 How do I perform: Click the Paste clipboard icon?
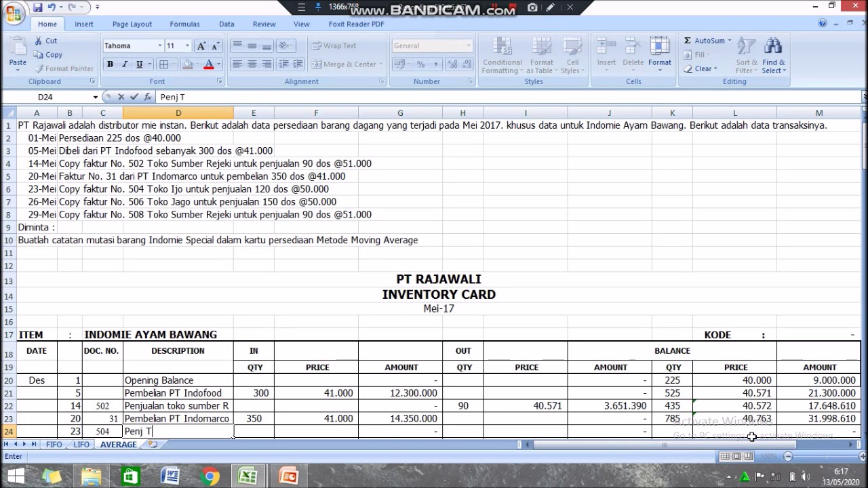point(18,47)
